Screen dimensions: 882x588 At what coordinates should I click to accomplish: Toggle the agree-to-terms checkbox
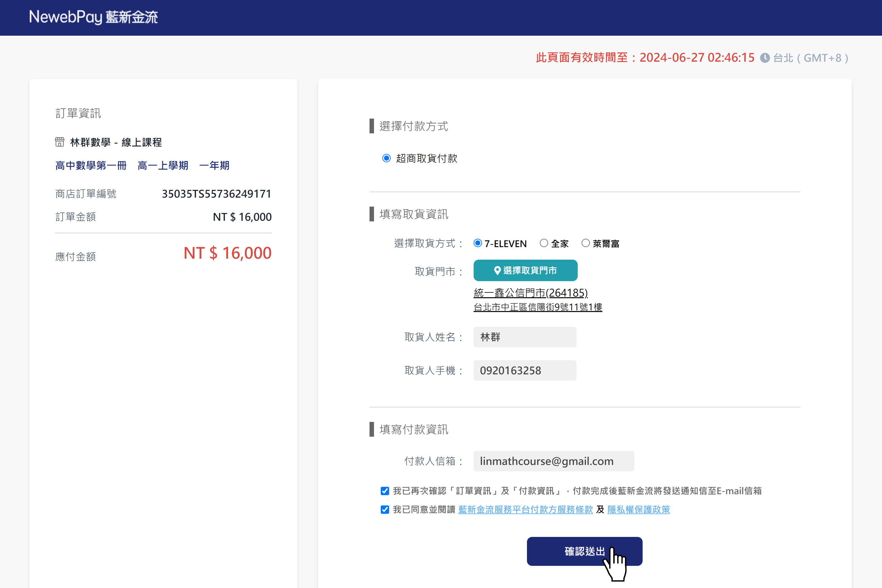point(385,510)
